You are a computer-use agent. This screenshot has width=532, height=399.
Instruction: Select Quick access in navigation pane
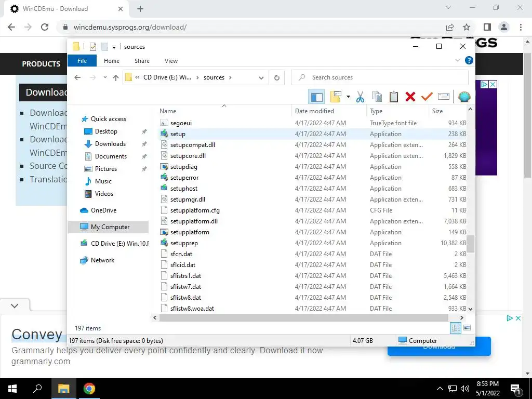pyautogui.click(x=108, y=119)
